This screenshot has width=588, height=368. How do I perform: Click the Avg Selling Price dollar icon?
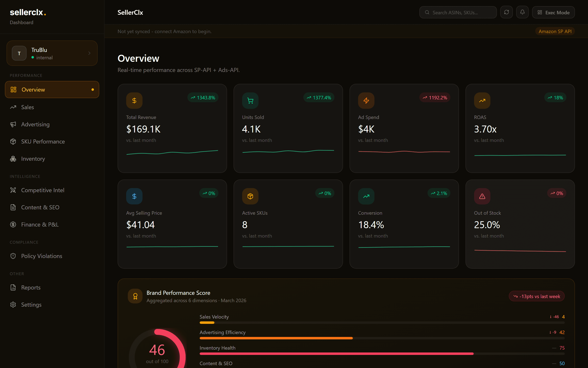[x=134, y=196]
